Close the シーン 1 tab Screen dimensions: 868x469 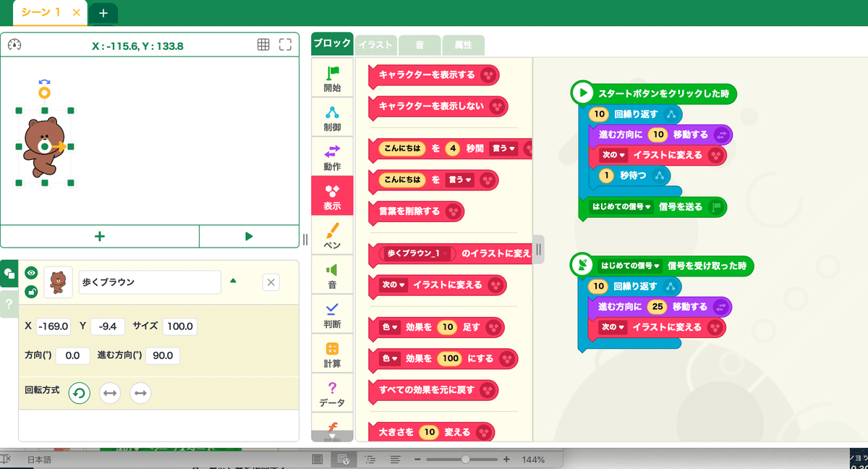pyautogui.click(x=77, y=13)
